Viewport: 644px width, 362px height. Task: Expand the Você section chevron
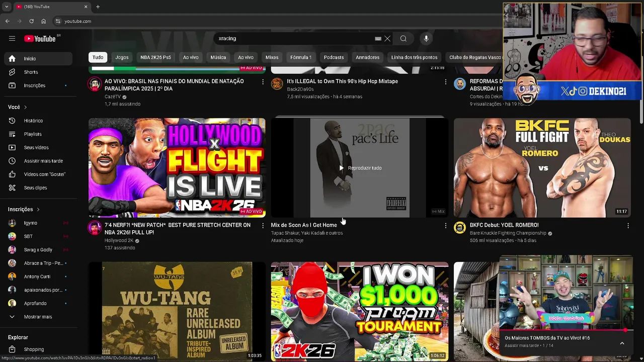[25, 107]
